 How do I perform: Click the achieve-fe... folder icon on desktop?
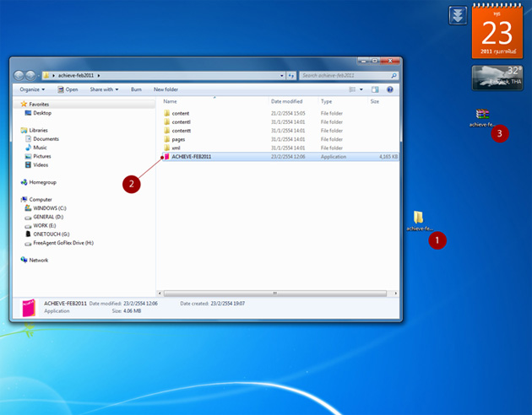pyautogui.click(x=418, y=217)
